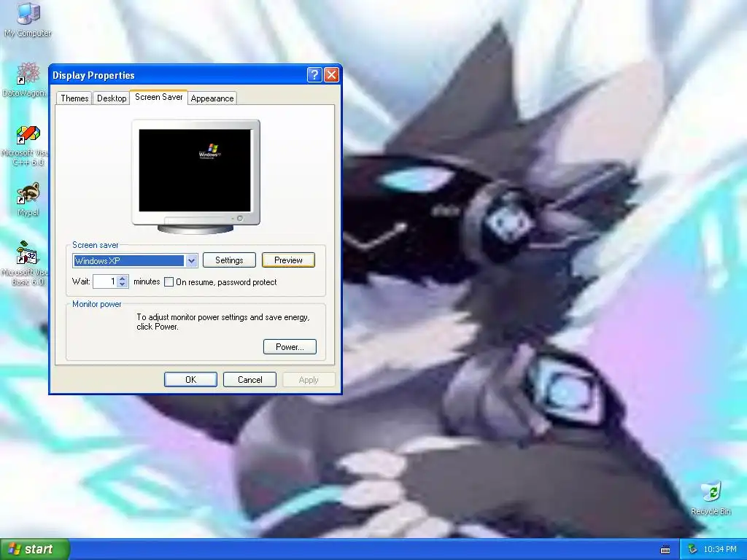
Task: Switch to the Appearance tab
Action: [x=212, y=98]
